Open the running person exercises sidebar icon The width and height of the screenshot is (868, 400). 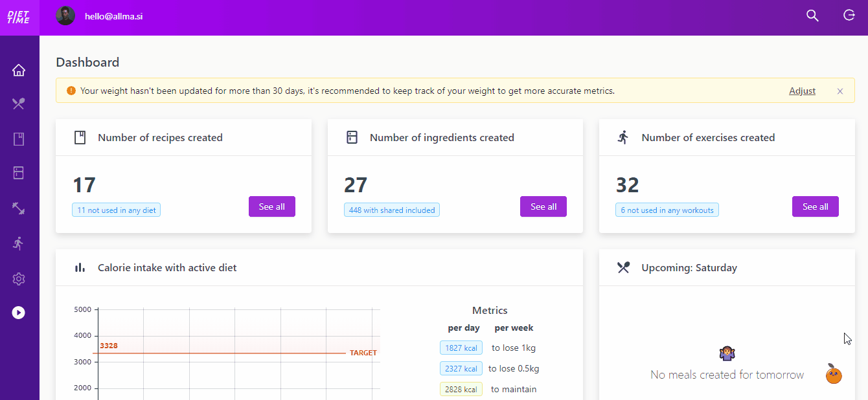(x=19, y=243)
